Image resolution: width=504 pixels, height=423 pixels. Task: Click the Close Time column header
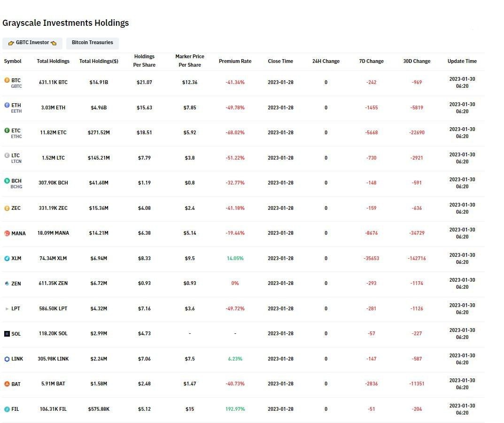[x=280, y=61]
